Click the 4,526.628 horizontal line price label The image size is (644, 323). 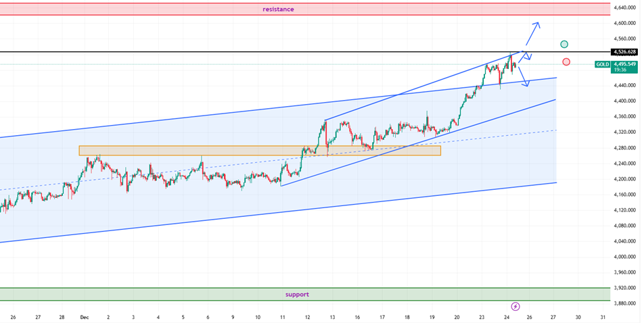click(x=624, y=52)
